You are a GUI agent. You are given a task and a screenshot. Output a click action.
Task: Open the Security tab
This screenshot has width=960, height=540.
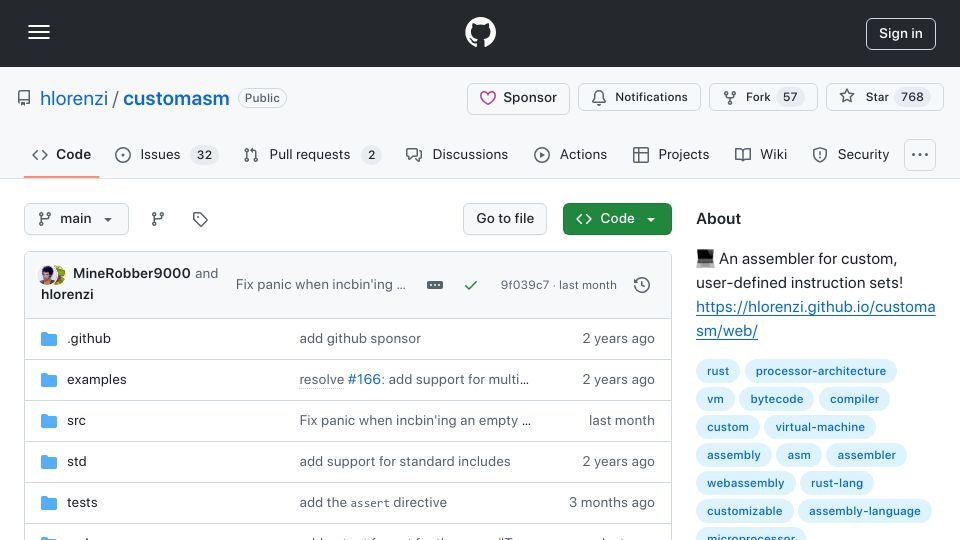coord(851,155)
